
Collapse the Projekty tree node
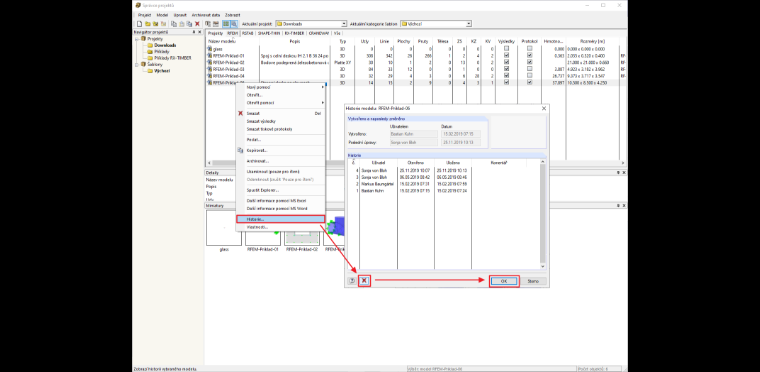(x=137, y=38)
